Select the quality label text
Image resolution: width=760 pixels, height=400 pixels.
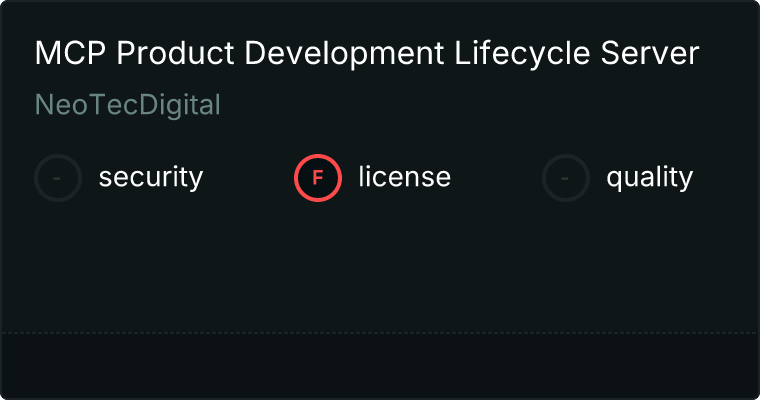pyautogui.click(x=649, y=177)
